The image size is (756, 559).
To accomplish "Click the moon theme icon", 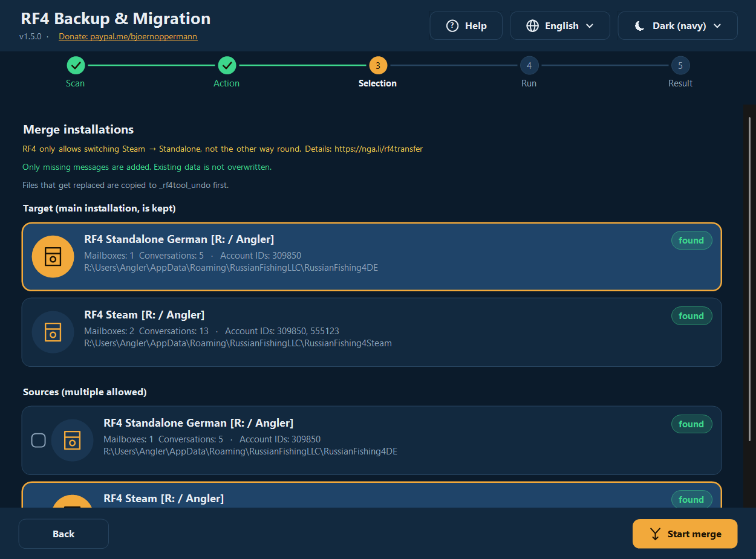I will pos(639,26).
